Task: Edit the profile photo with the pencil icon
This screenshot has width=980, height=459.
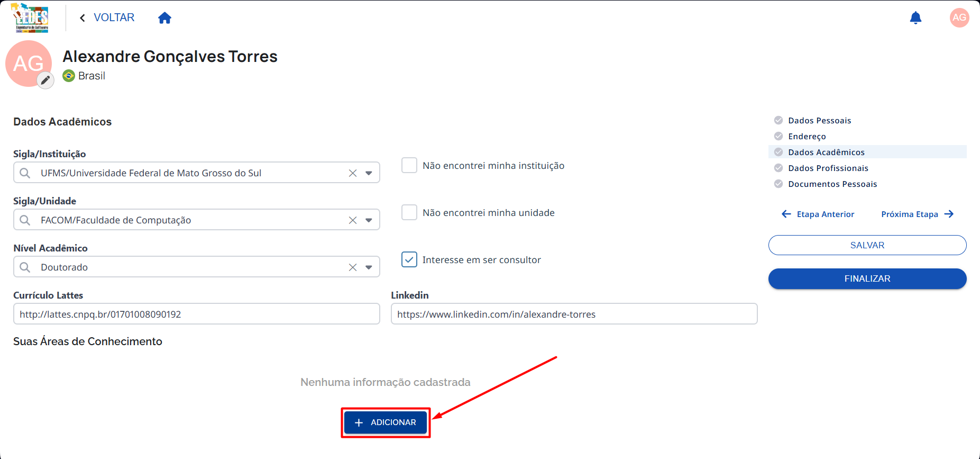Action: [45, 80]
